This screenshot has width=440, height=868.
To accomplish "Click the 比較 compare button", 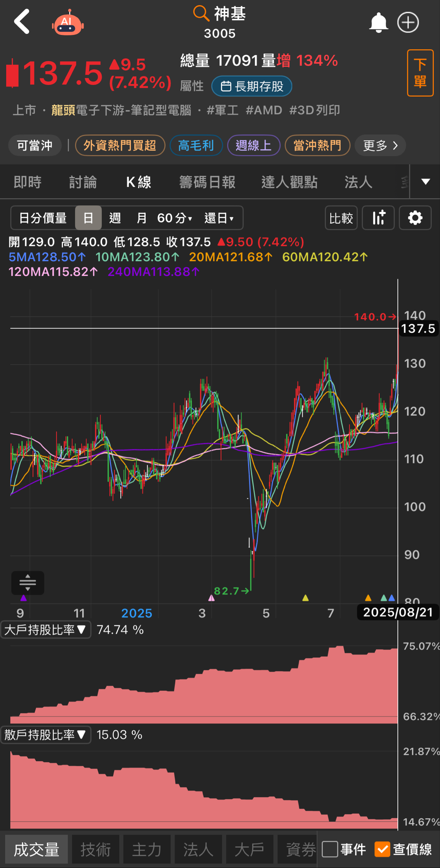I will pyautogui.click(x=341, y=218).
